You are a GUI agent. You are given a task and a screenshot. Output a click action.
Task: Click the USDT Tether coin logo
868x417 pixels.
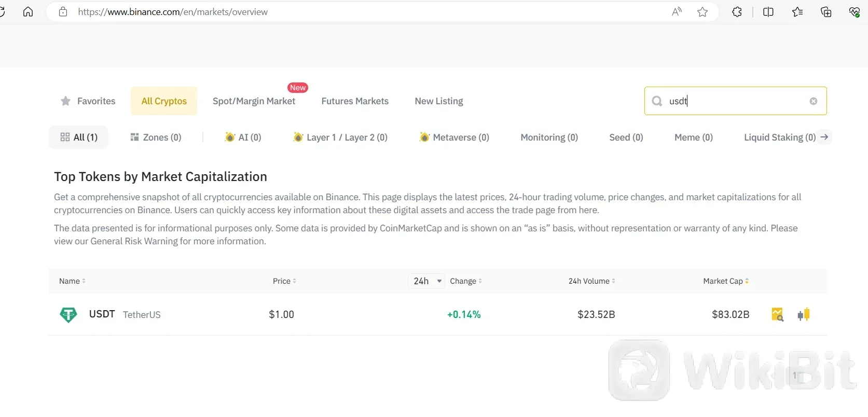pyautogui.click(x=68, y=314)
